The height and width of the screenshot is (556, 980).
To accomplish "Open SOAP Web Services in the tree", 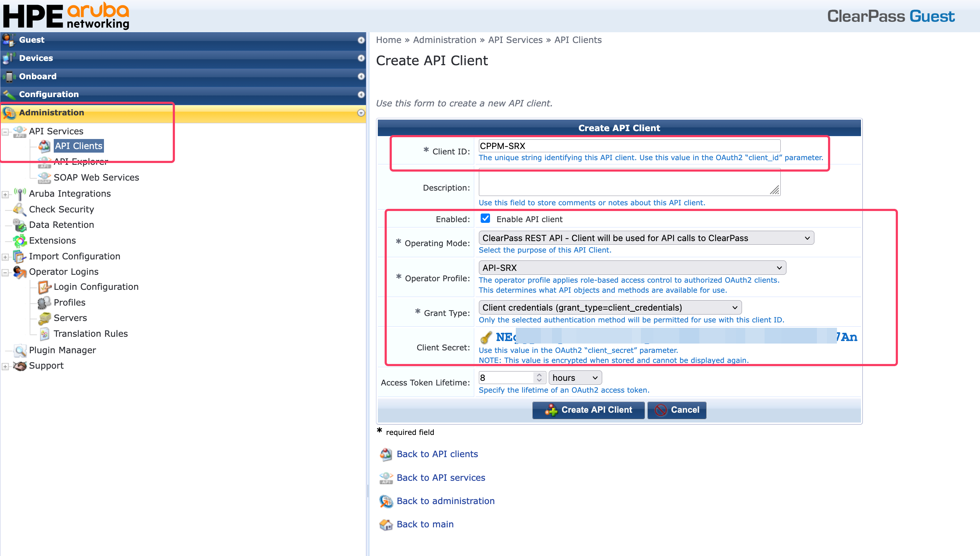I will click(96, 178).
